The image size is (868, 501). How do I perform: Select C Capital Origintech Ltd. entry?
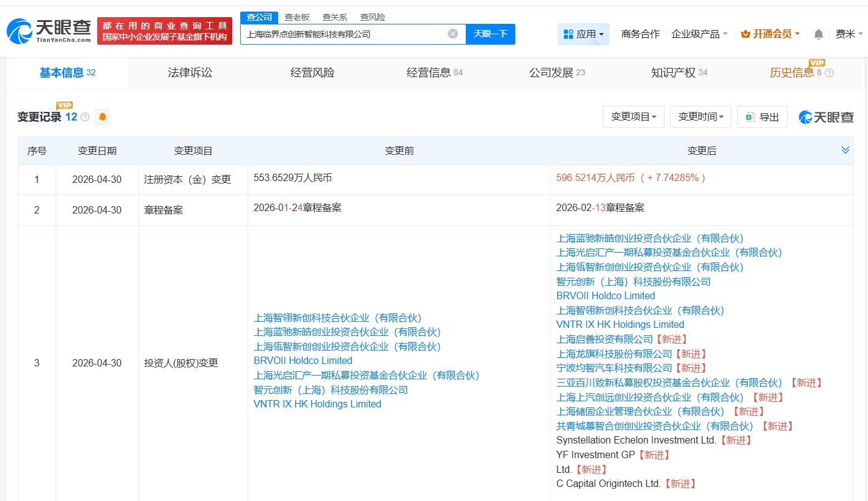(x=608, y=483)
